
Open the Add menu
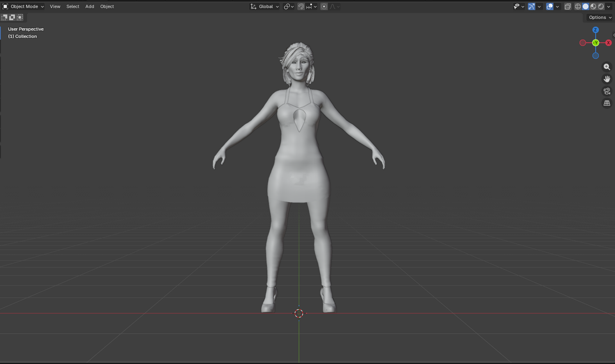90,7
